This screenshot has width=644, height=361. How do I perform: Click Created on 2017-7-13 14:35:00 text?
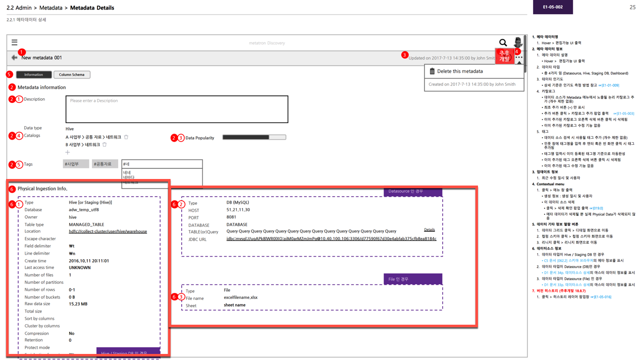pos(472,84)
